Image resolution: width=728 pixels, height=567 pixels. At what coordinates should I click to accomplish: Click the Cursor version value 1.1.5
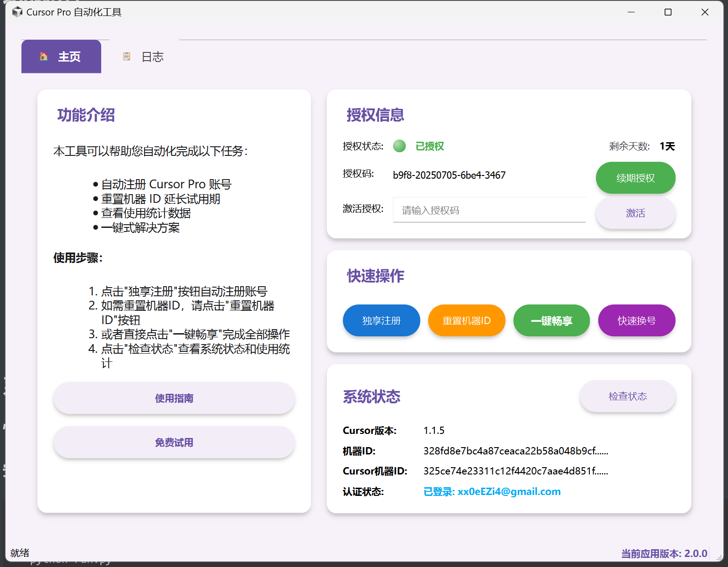(434, 430)
